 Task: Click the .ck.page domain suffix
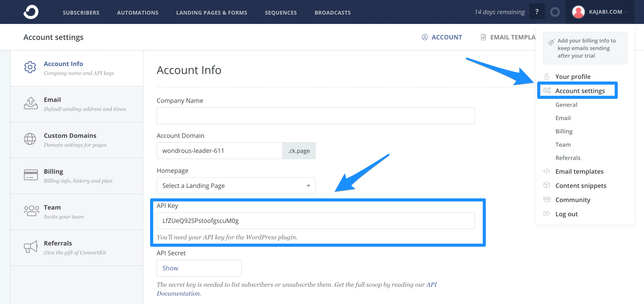pyautogui.click(x=299, y=151)
